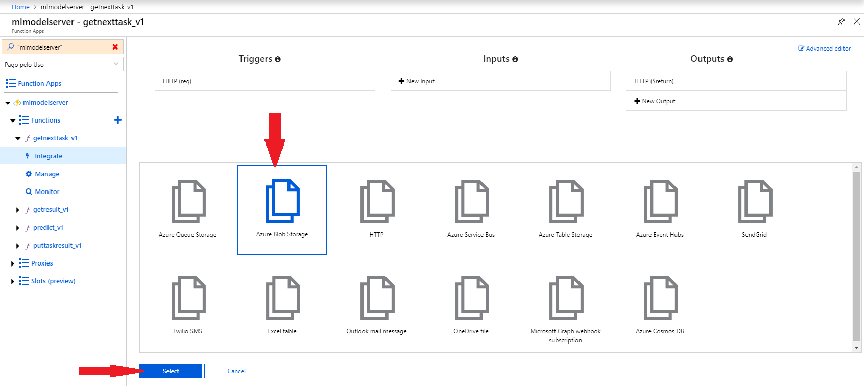868x386 pixels.
Task: Close the blade with X button
Action: pos(857,21)
